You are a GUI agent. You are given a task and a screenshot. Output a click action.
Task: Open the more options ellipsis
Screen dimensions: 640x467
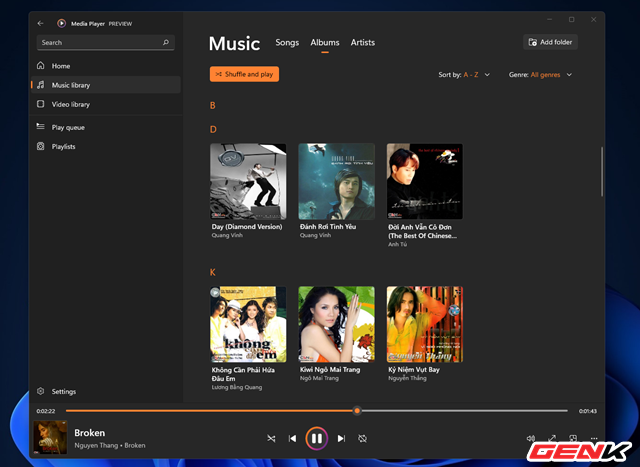594,438
